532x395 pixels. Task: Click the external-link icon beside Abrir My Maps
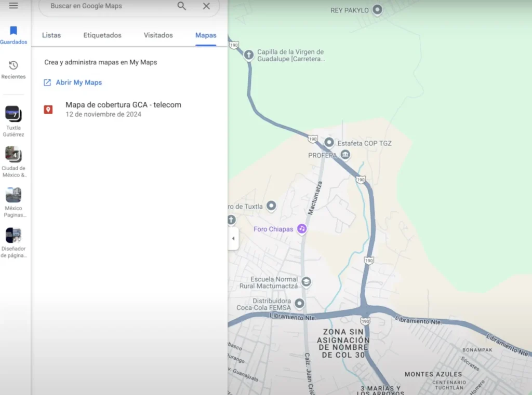pos(47,83)
